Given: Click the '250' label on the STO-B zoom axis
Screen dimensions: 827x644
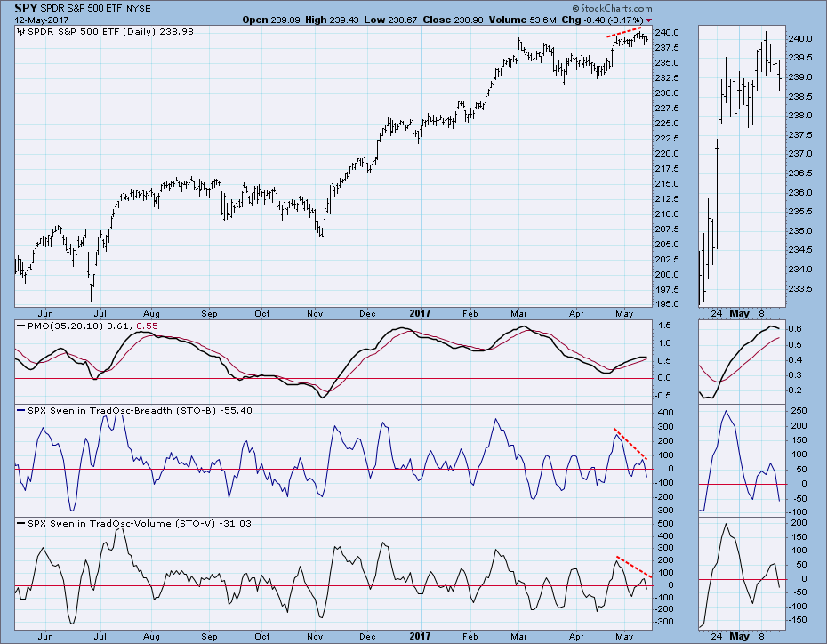Looking at the screenshot, I should click(799, 411).
